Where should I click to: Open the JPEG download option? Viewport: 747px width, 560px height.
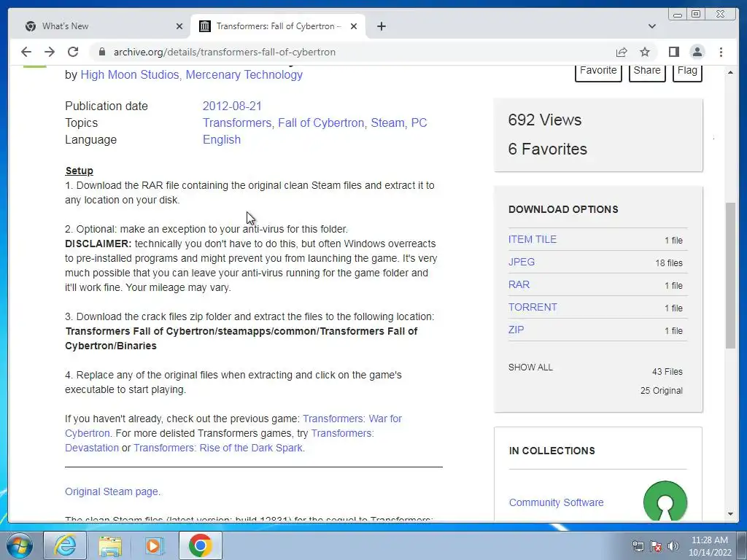[x=521, y=262]
